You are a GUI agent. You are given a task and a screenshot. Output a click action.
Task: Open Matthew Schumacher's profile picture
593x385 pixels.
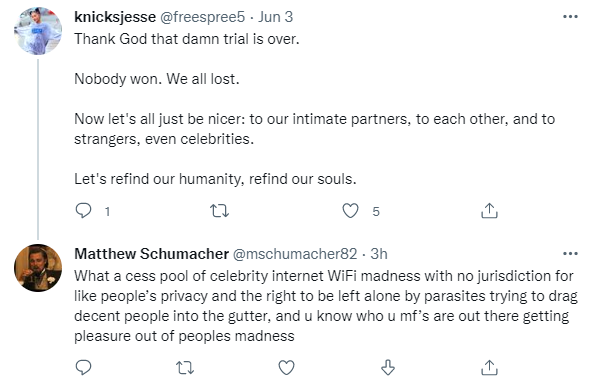[x=38, y=268]
